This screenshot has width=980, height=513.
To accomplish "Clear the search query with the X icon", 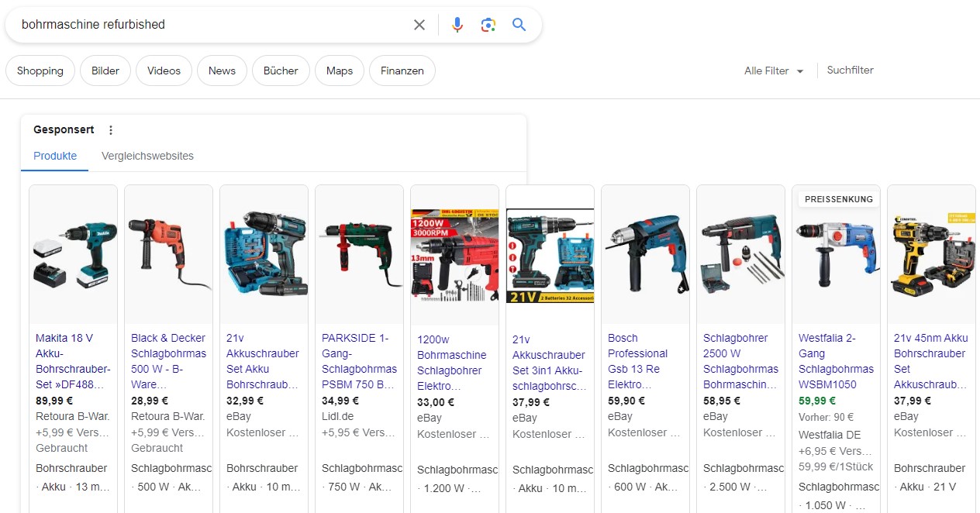I will pos(419,25).
